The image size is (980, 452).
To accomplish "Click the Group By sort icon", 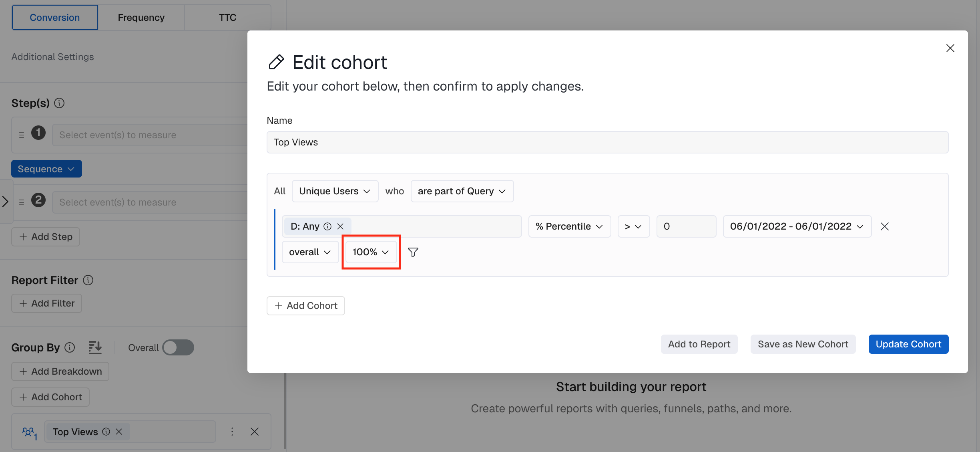I will click(95, 347).
